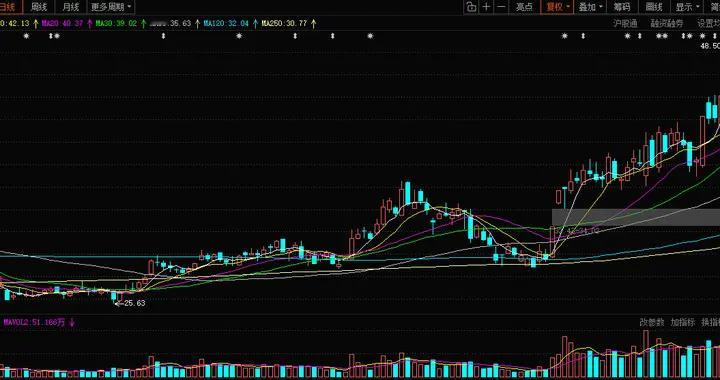The image size is (720, 380).
Task: Click the 亮点 highlights button
Action: 524,7
